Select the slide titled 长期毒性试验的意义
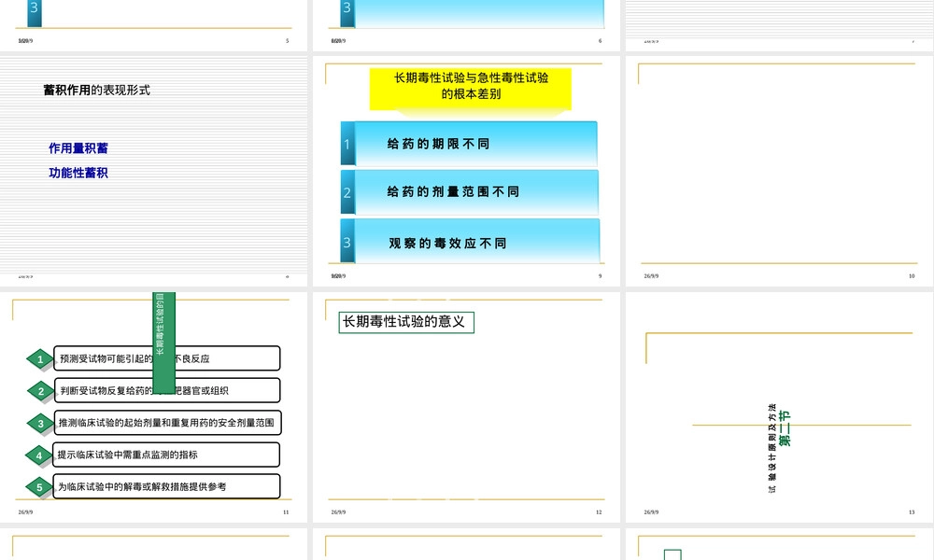This screenshot has height=560, width=934. (466, 406)
